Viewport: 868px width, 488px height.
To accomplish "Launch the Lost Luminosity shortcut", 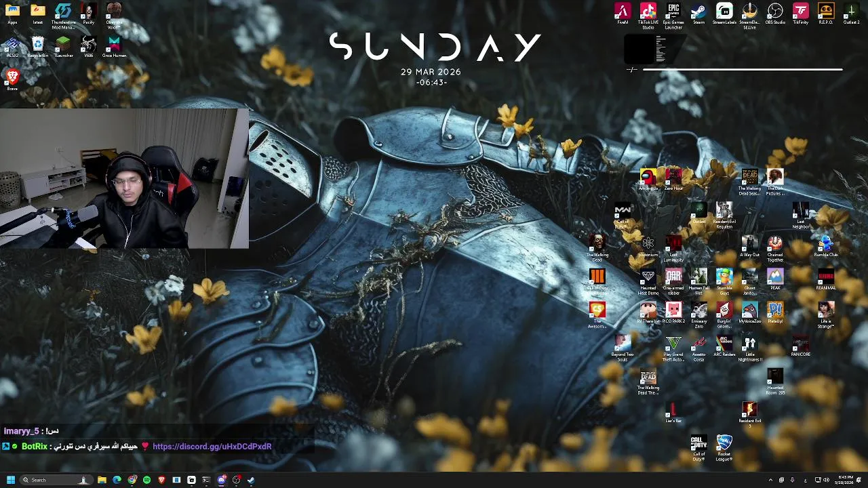I will click(x=673, y=248).
